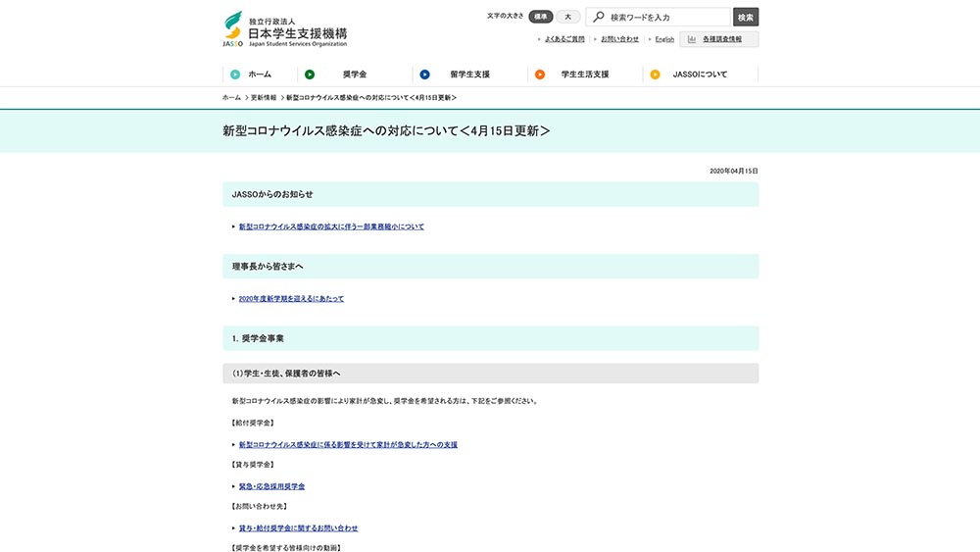The image size is (980, 552).
Task: Click the chart icon on 各種調査情報 button
Action: (692, 39)
